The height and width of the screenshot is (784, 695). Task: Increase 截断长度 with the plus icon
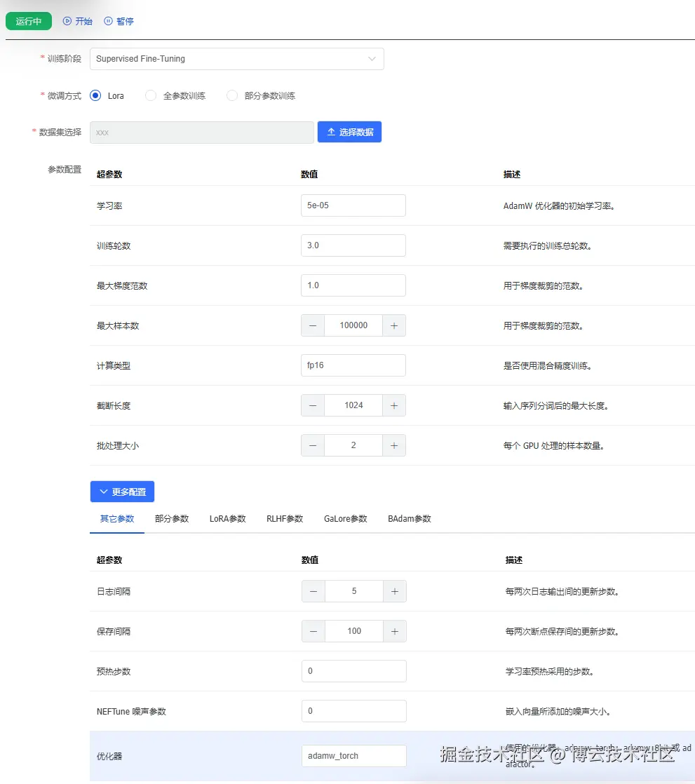point(394,405)
